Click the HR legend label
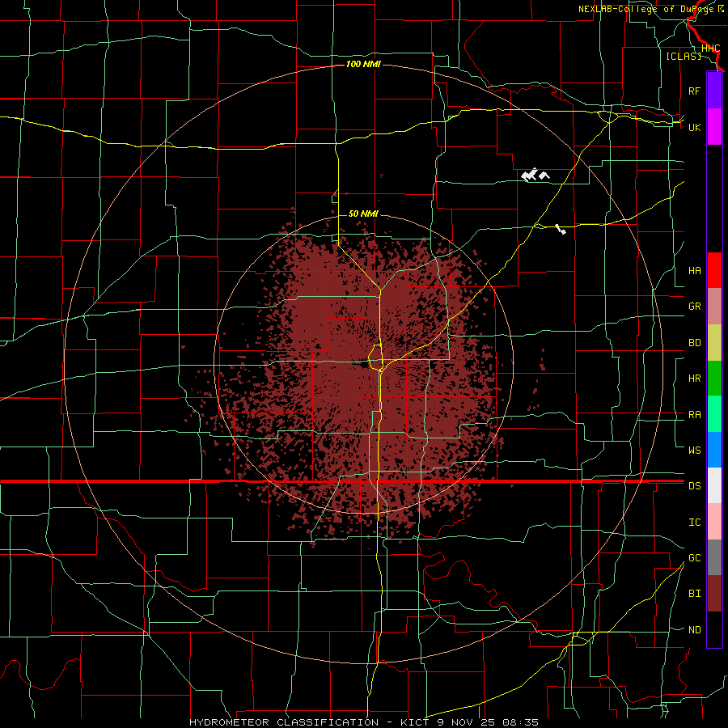 coord(694,379)
